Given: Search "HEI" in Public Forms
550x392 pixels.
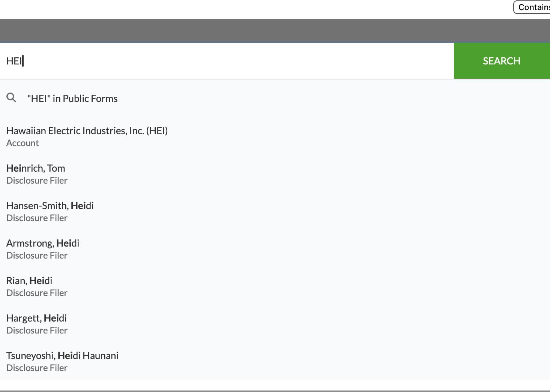Looking at the screenshot, I should (72, 99).
